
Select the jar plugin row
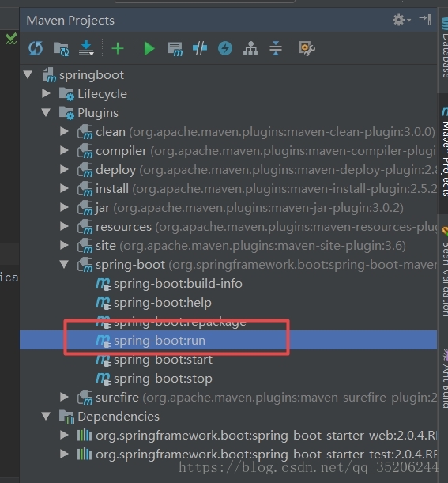pos(228,208)
